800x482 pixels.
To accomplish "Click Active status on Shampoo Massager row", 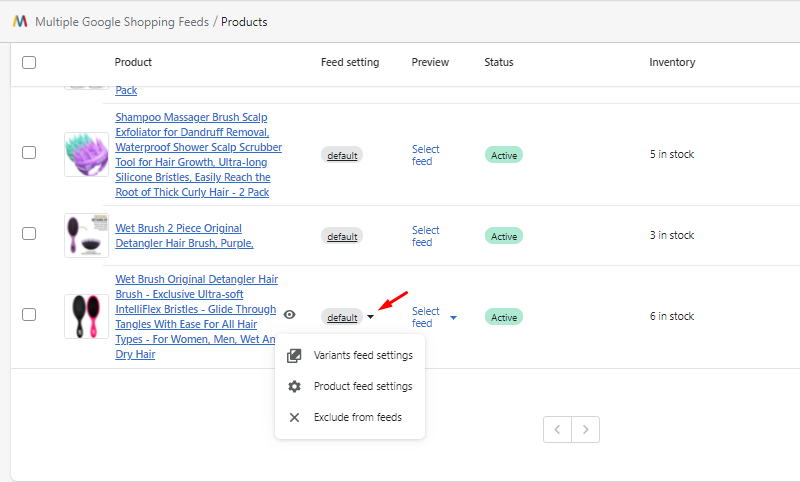I will tap(504, 156).
